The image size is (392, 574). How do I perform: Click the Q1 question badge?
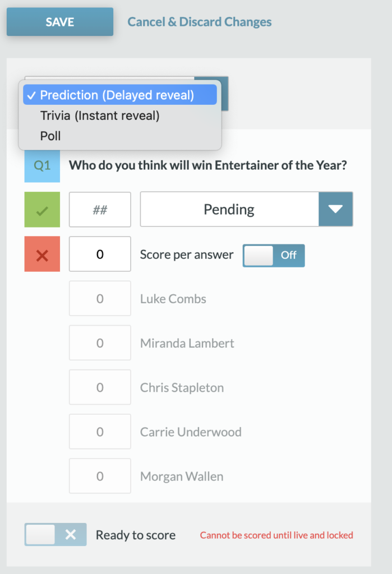[42, 165]
